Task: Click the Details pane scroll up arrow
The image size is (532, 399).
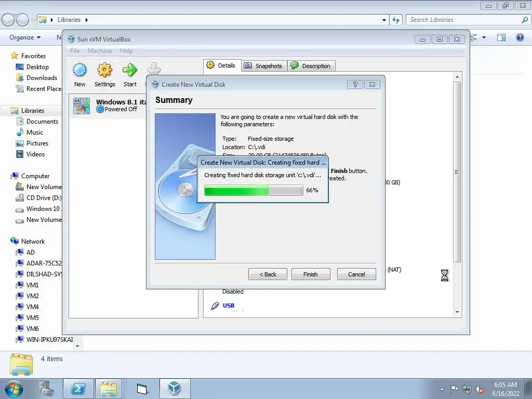Action: point(457,77)
